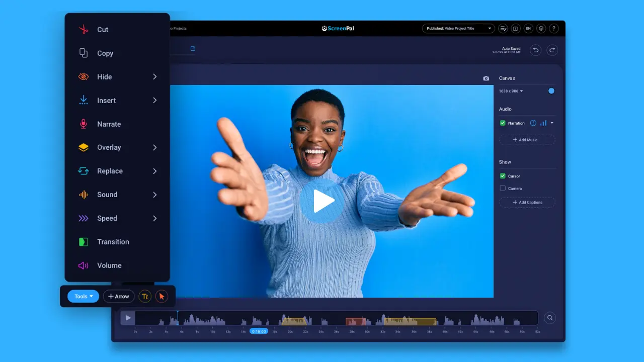Open the timeline zoom magnifier
644x362 pixels.
click(x=550, y=318)
